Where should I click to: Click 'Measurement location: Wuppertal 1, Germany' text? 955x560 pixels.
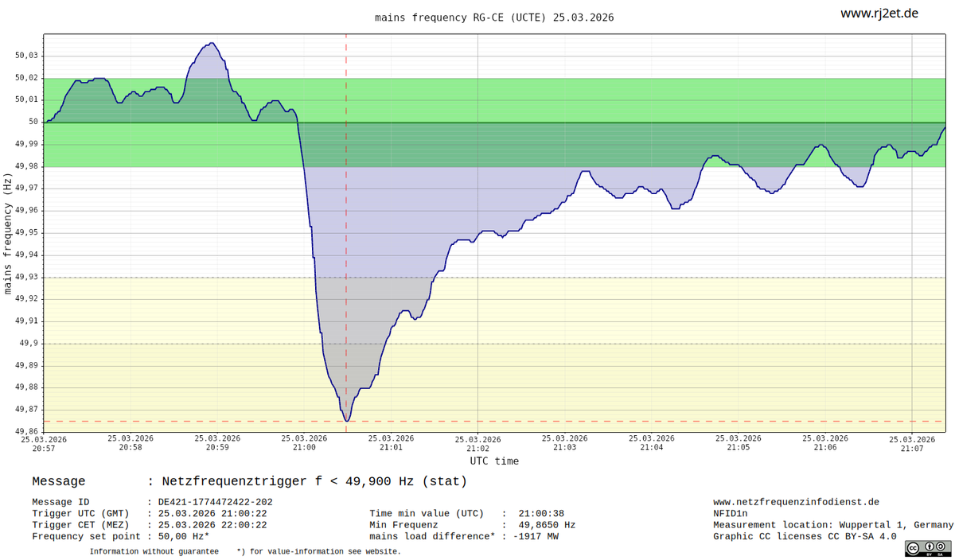click(x=833, y=525)
